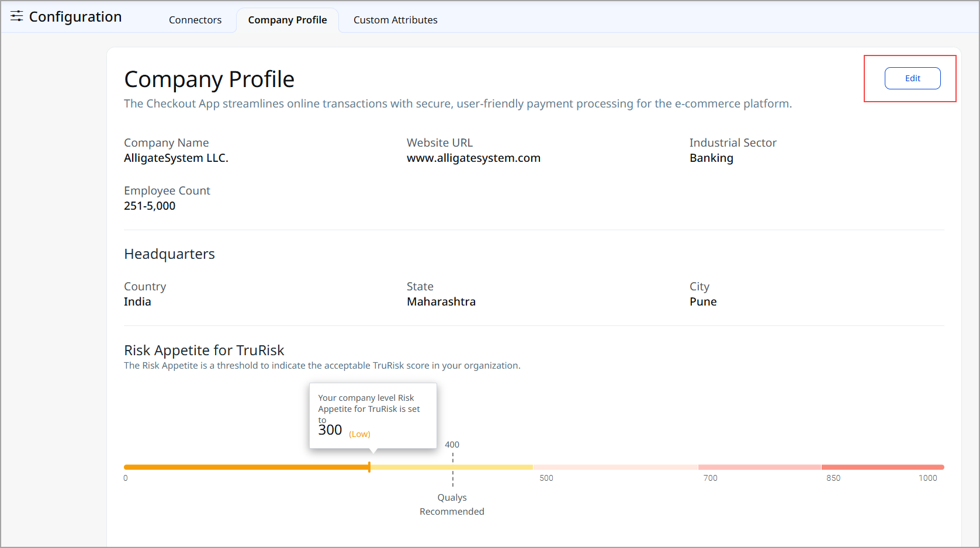Select the Company Profile tab
This screenshot has height=548, width=980.
[287, 20]
